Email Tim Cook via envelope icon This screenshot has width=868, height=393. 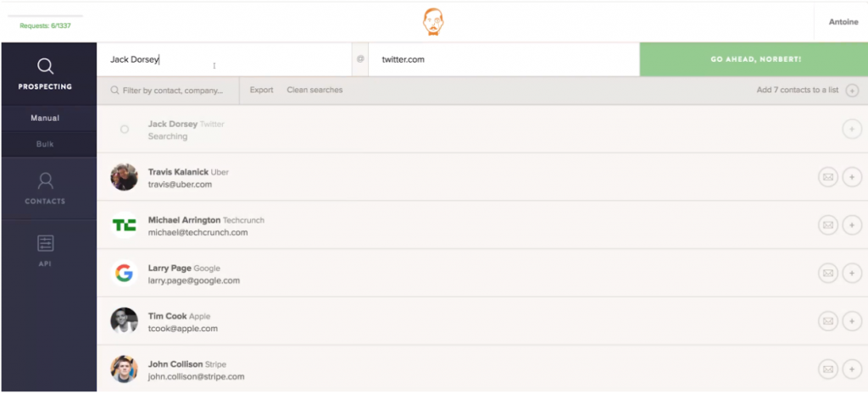827,322
